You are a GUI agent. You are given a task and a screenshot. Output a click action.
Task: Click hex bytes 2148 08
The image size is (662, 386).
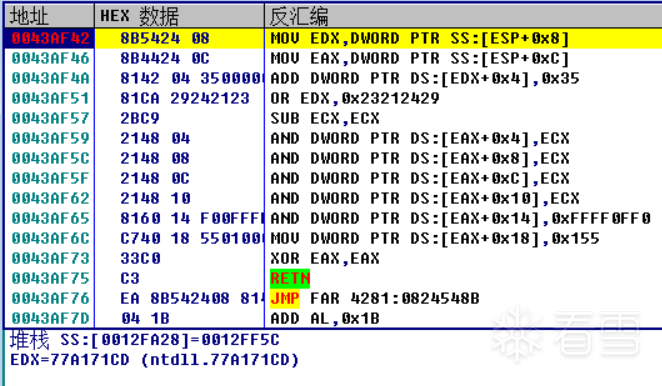[x=155, y=158]
